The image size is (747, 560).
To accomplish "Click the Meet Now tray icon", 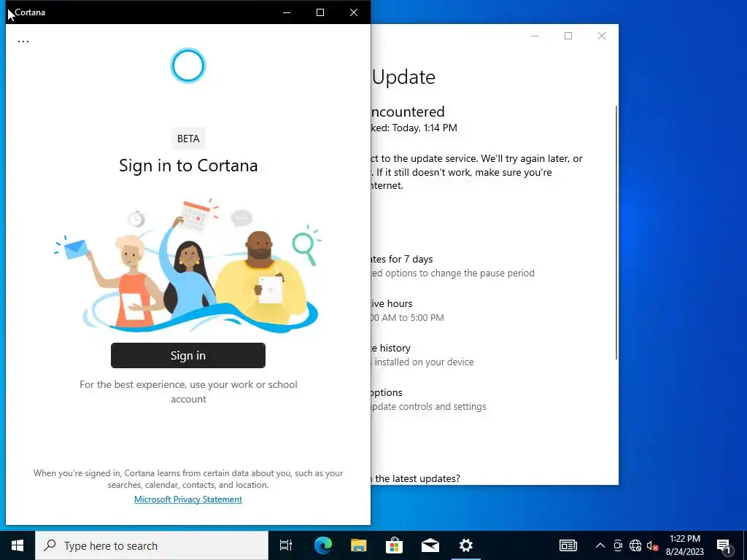I will pyautogui.click(x=618, y=545).
